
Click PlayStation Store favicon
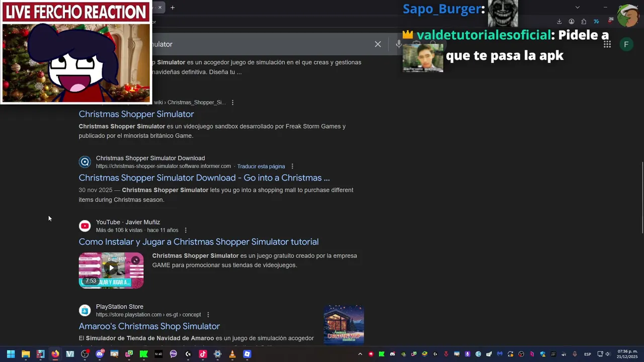[x=85, y=310]
